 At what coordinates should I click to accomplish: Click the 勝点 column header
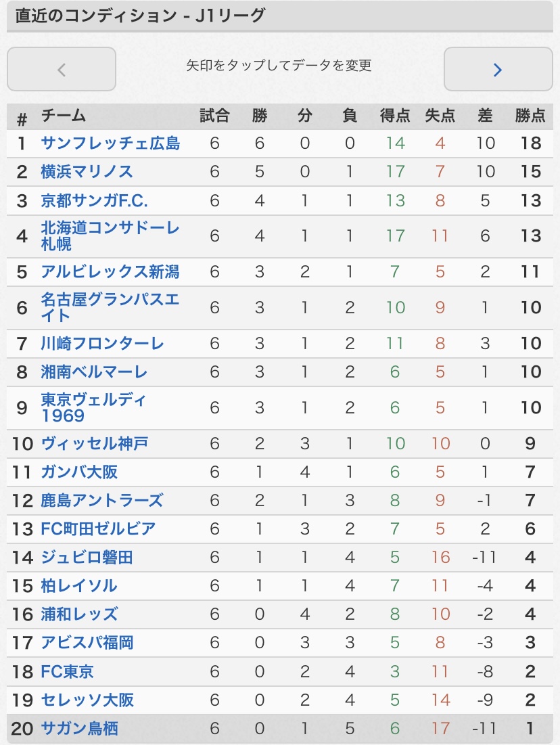(530, 116)
